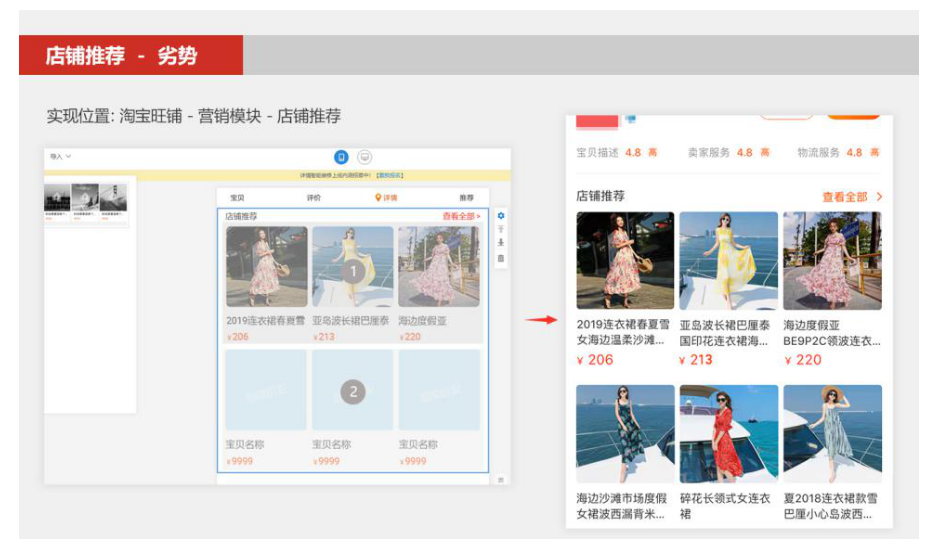Switch to desktop preview icon
The width and height of the screenshot is (930, 550).
pos(365,157)
